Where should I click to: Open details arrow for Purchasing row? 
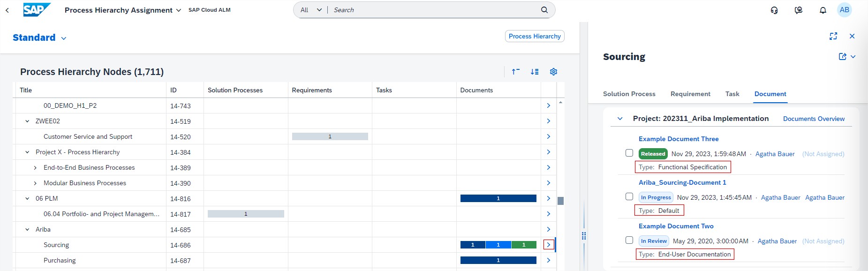click(x=548, y=260)
